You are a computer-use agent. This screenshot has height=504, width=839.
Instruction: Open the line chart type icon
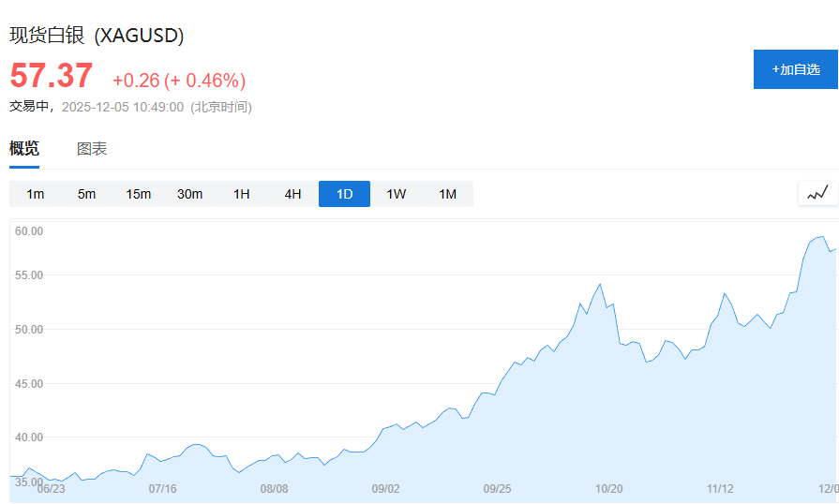tap(817, 193)
